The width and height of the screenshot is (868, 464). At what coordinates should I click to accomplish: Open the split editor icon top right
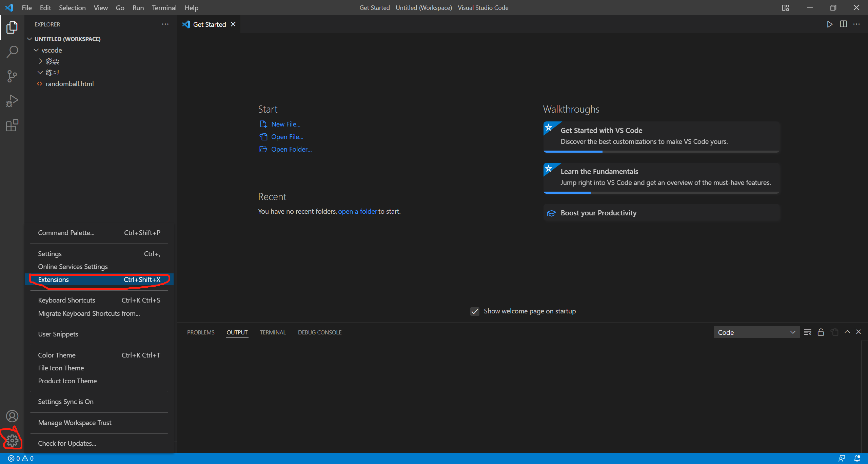pyautogui.click(x=843, y=24)
